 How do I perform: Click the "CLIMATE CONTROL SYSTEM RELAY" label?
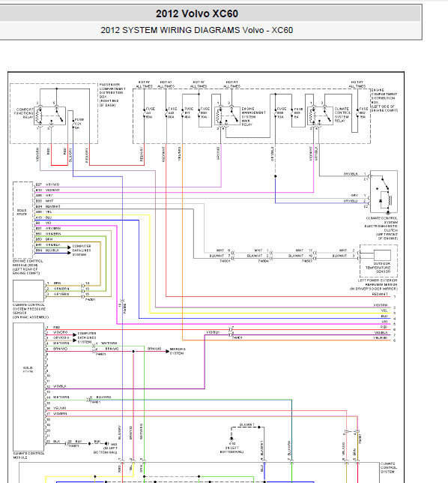click(x=342, y=115)
